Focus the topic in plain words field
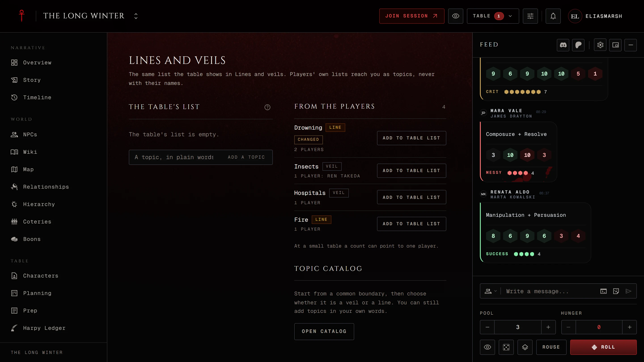The image size is (644, 362). point(174,157)
